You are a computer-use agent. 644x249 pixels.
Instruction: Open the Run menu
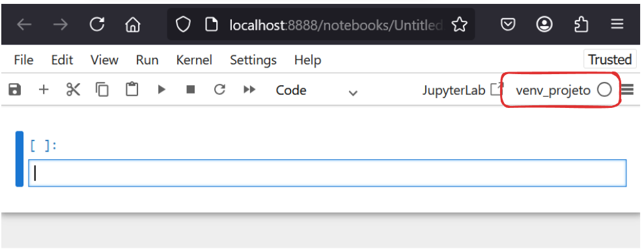[x=147, y=60]
